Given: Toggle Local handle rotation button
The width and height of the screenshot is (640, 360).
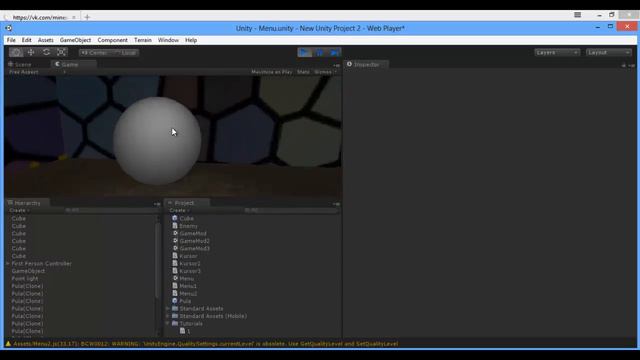Looking at the screenshot, I should pos(124,53).
